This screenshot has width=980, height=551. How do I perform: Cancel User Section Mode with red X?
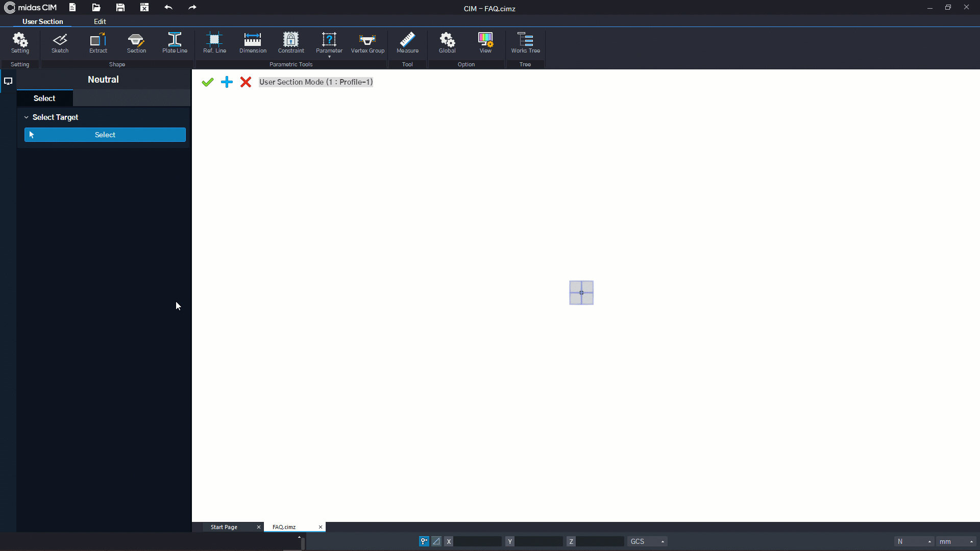pos(246,82)
